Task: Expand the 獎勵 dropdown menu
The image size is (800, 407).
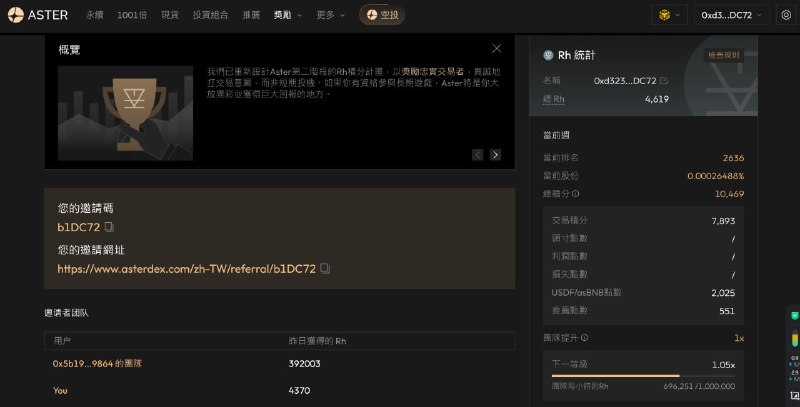Action: click(x=288, y=15)
